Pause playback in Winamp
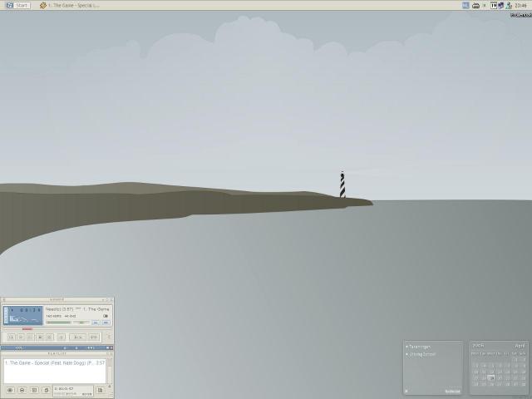The height and width of the screenshot is (399, 532). point(30,337)
